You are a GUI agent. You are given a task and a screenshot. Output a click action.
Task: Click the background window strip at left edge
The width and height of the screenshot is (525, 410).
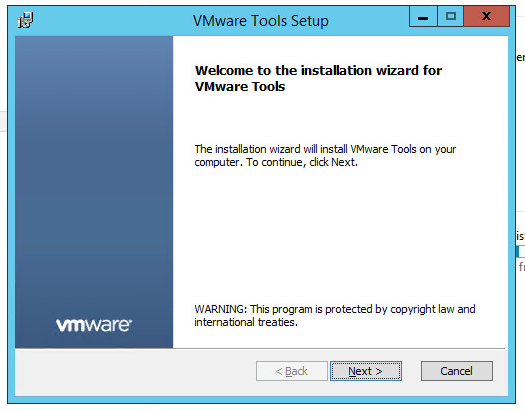point(3,121)
